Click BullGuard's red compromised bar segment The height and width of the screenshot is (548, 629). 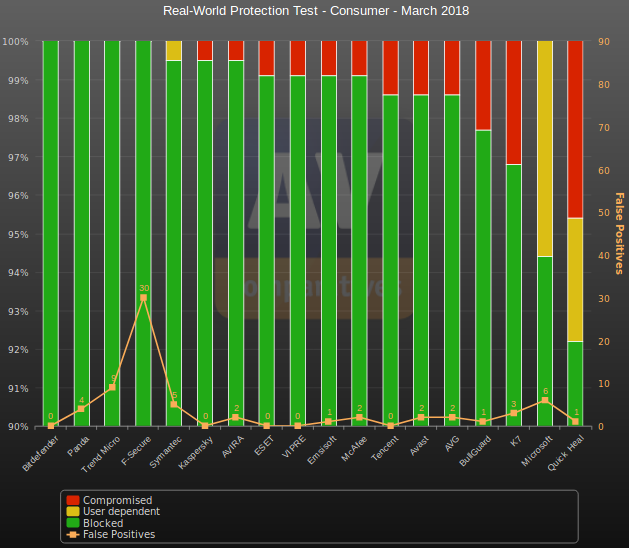(483, 85)
